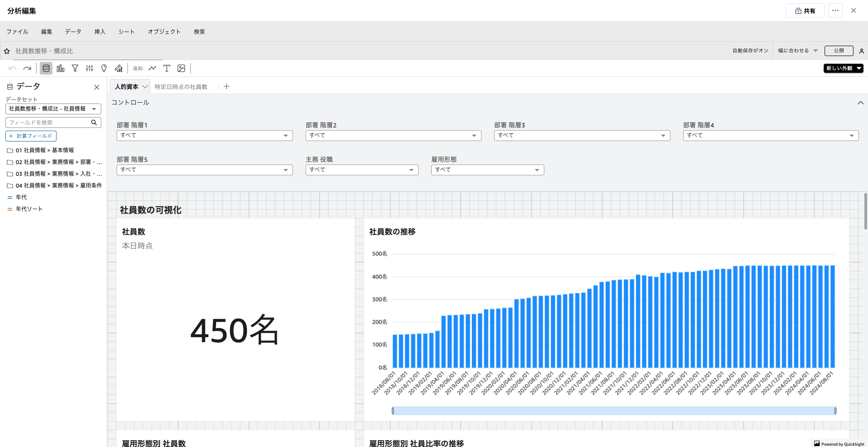
Task: Open the 部署 階層1 dropdown
Action: (x=204, y=136)
